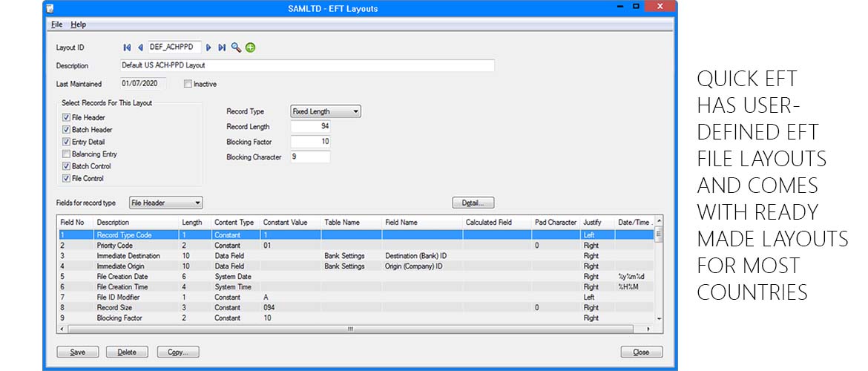Uncheck Entry Detail record
This screenshot has height=371, width=868.
pyautogui.click(x=67, y=142)
